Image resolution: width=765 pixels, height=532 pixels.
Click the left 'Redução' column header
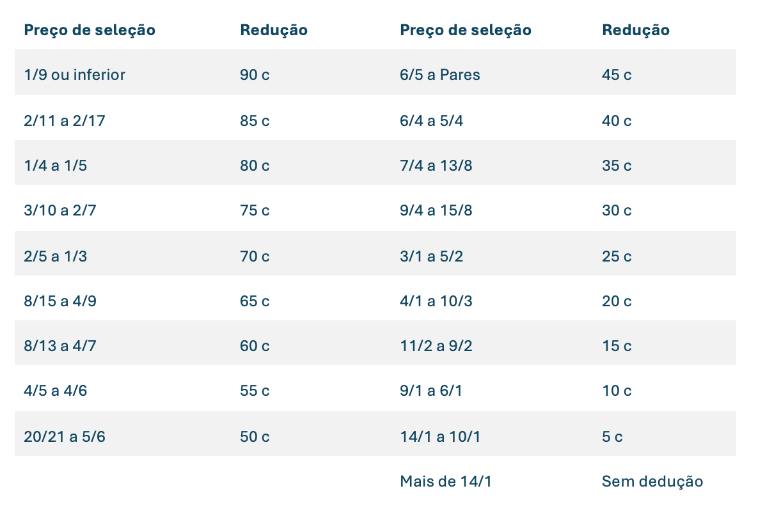274,30
